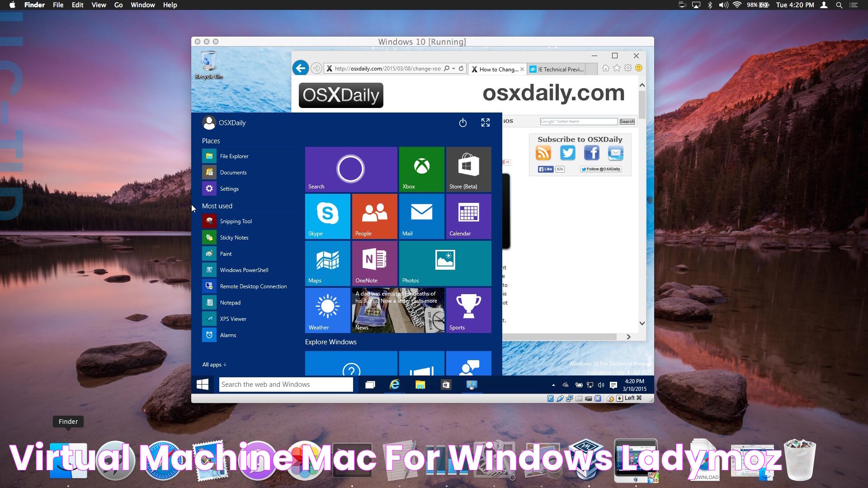Open Sports tile in Start menu
Viewport: 868px width, 488px height.
point(468,310)
